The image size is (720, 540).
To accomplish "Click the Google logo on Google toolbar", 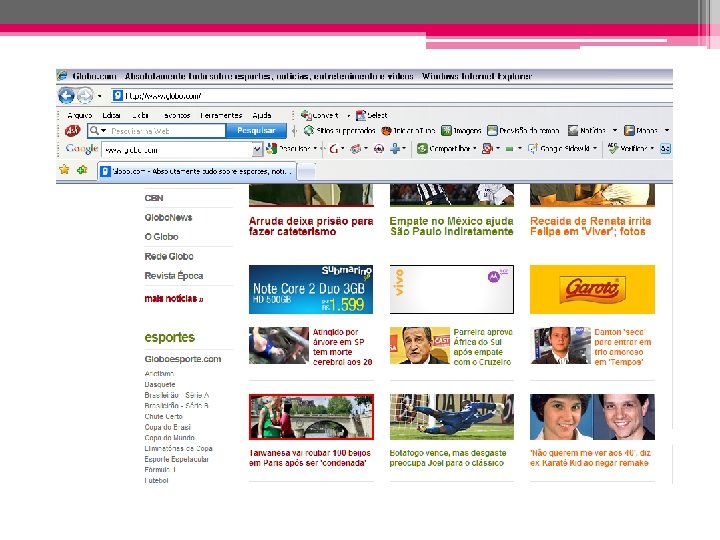I will [x=82, y=148].
